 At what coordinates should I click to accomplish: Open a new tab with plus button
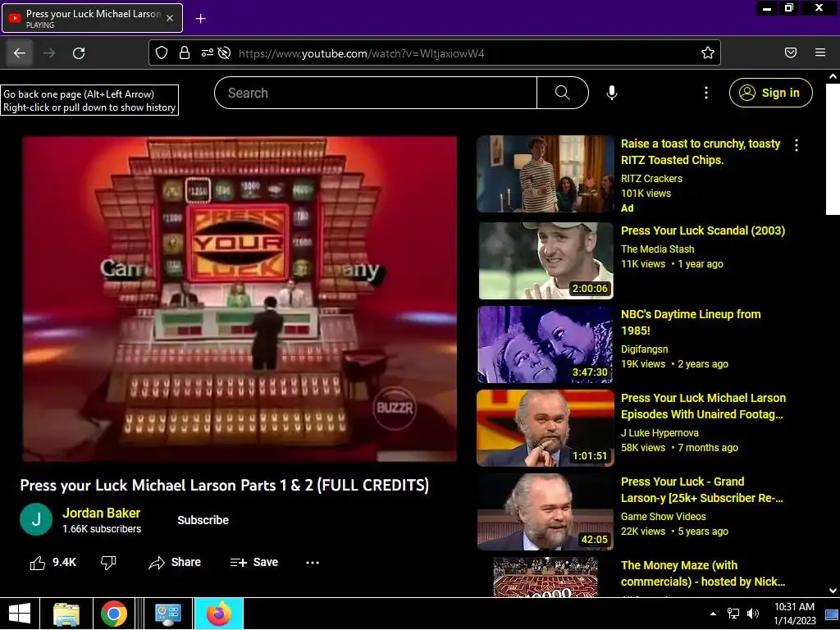point(200,19)
